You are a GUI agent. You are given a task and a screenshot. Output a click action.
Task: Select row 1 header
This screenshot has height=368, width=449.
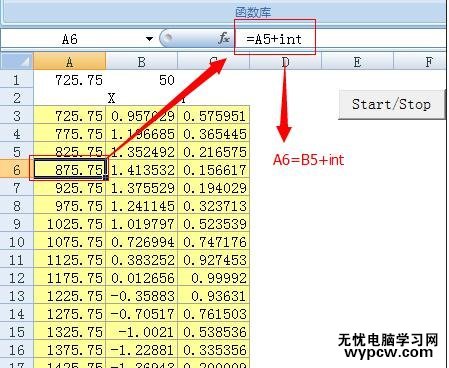click(x=17, y=80)
